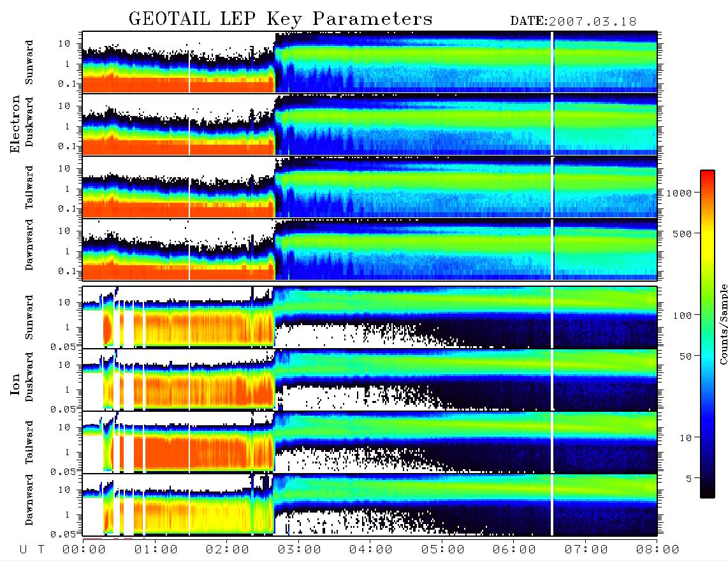Click the Ion "Dawnward" panel label
The image size is (728, 561).
[29, 500]
